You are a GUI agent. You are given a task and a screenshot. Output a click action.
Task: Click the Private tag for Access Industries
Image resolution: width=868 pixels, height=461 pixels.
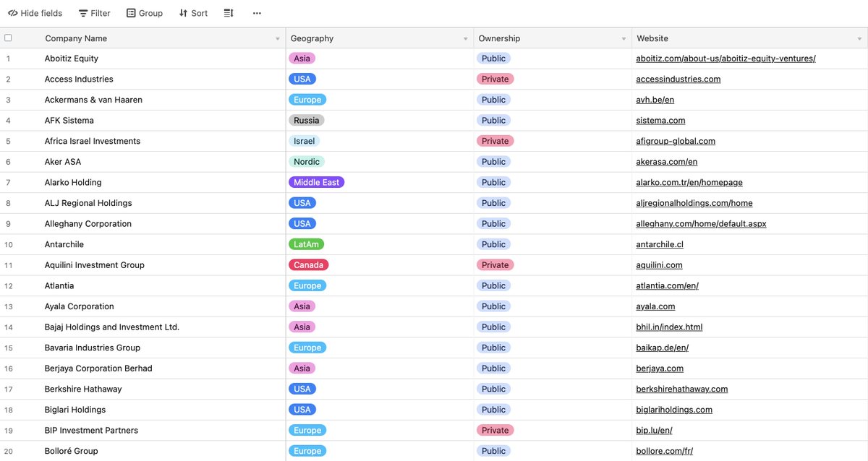(495, 79)
